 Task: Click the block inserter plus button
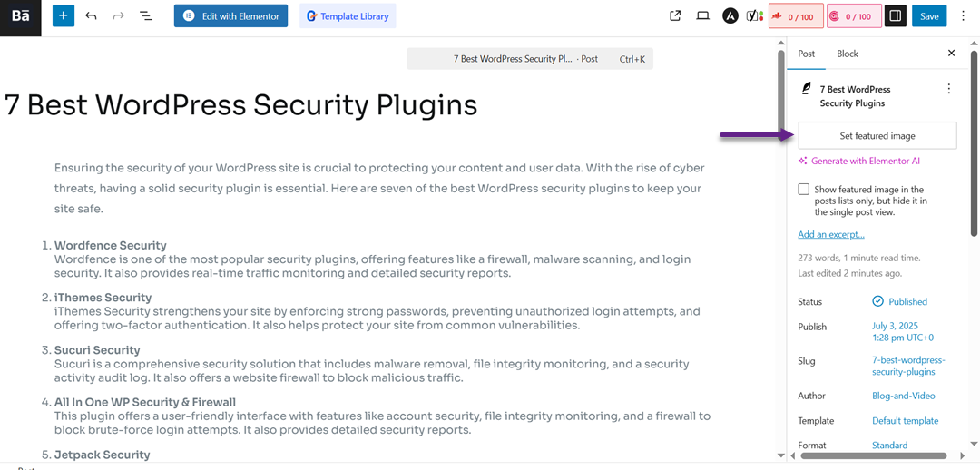click(x=63, y=16)
